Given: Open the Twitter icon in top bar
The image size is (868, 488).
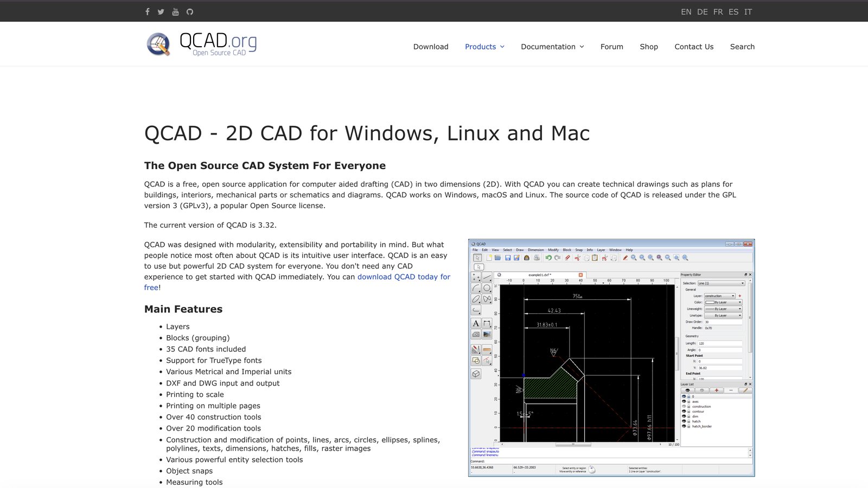Looking at the screenshot, I should 161,11.
